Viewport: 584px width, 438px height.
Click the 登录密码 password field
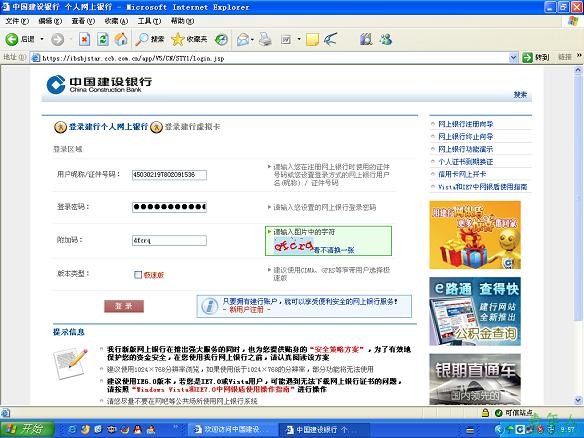coord(169,207)
